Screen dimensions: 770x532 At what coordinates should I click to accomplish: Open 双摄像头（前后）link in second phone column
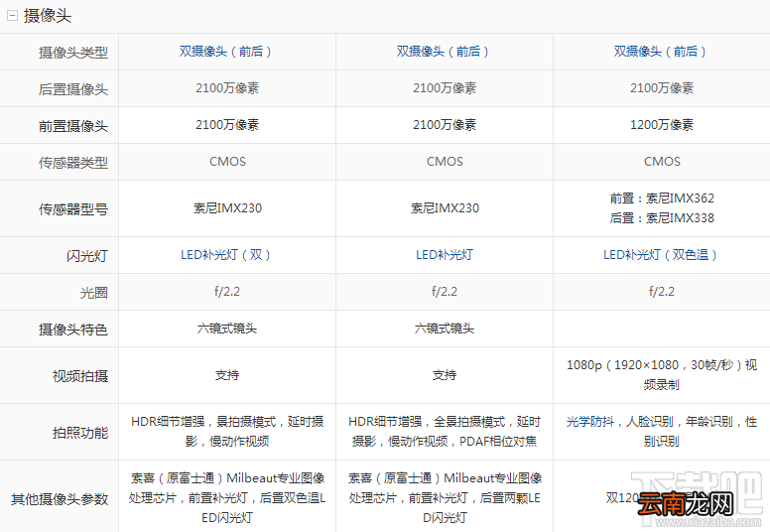tap(443, 51)
